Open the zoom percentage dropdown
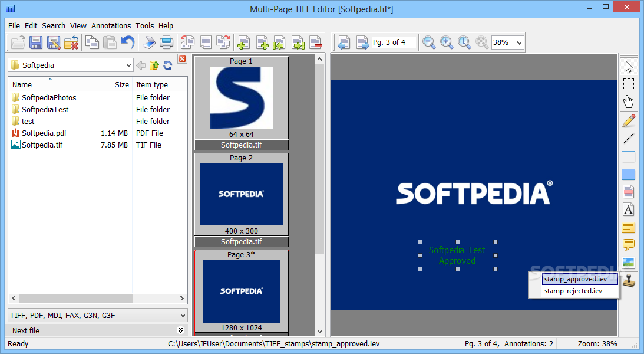This screenshot has height=354, width=644. (520, 42)
